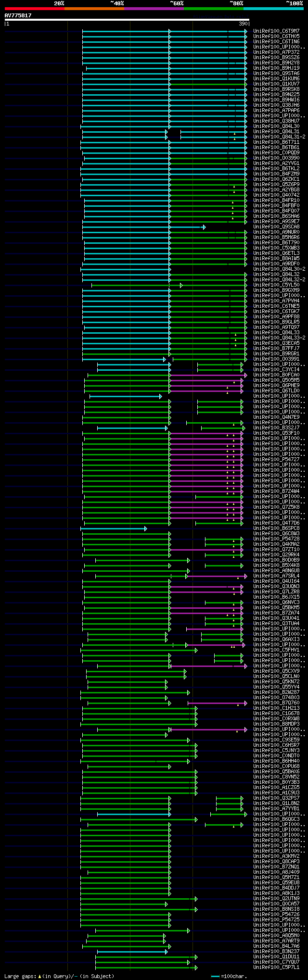Open hit UniRef100_C5FHV1
308x980 pixels.
(276, 650)
